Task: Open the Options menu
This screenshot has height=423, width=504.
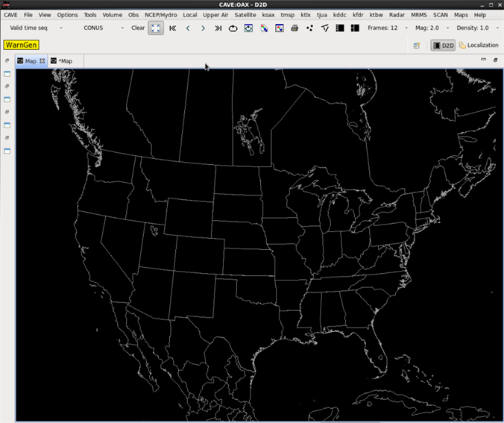Action: click(68, 15)
